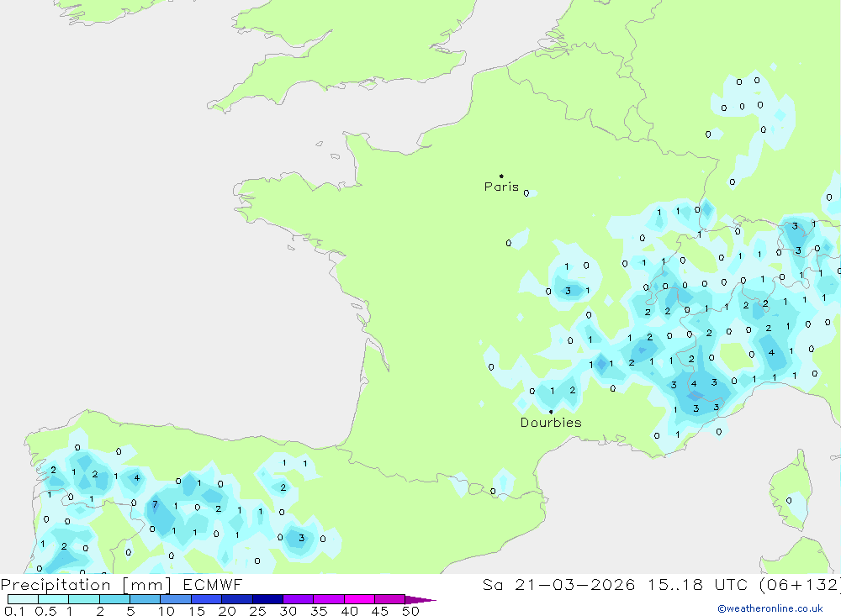Click the legend label '0.1'
Screen dimensions: 841x616
(x=14, y=611)
